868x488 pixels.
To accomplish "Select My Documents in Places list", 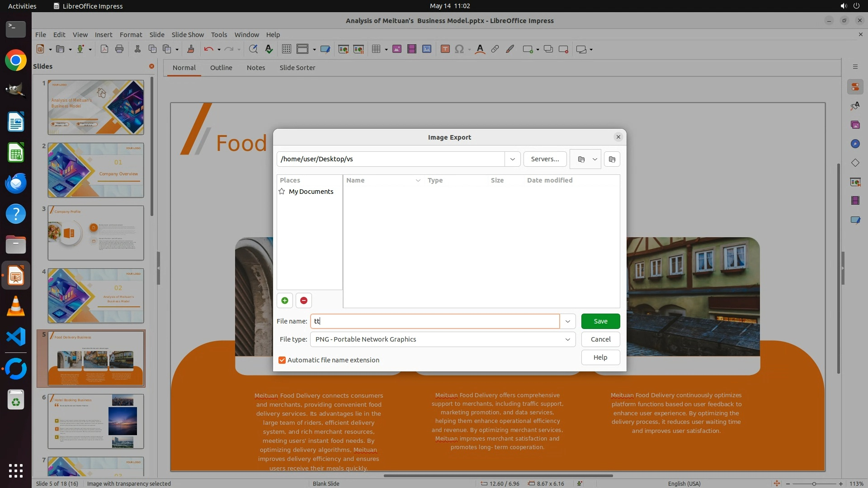I will coord(311,192).
